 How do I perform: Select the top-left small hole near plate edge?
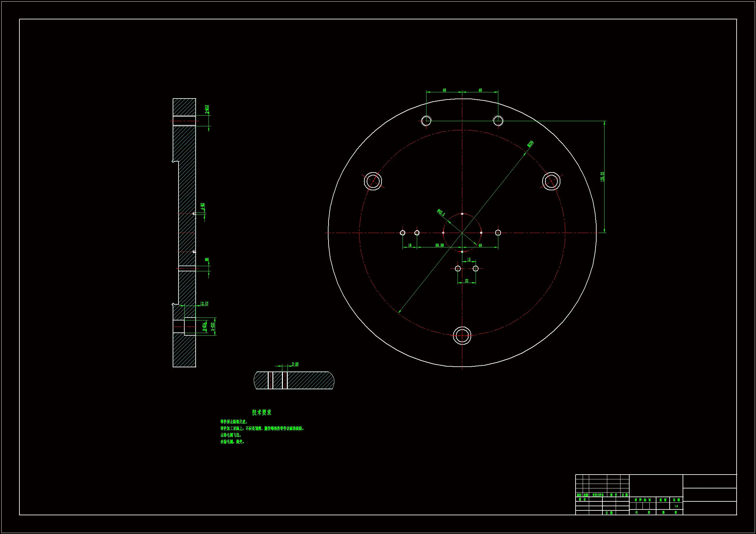click(426, 120)
